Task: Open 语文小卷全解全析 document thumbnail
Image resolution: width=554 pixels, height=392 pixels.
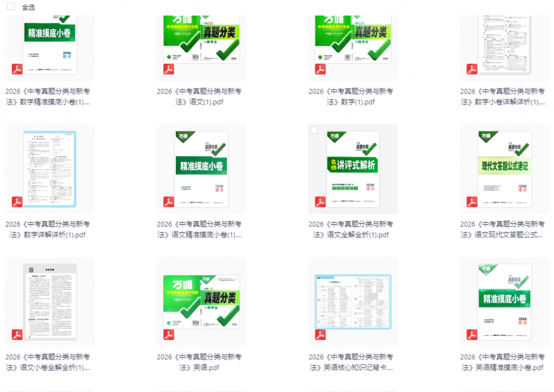Action: tap(50, 302)
